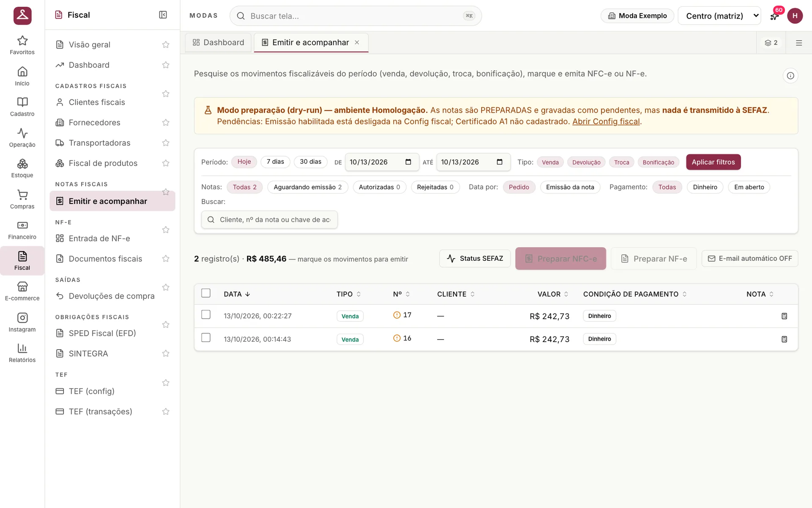The width and height of the screenshot is (812, 508).
Task: Toggle the E-mail automático OFF button
Action: 749,258
